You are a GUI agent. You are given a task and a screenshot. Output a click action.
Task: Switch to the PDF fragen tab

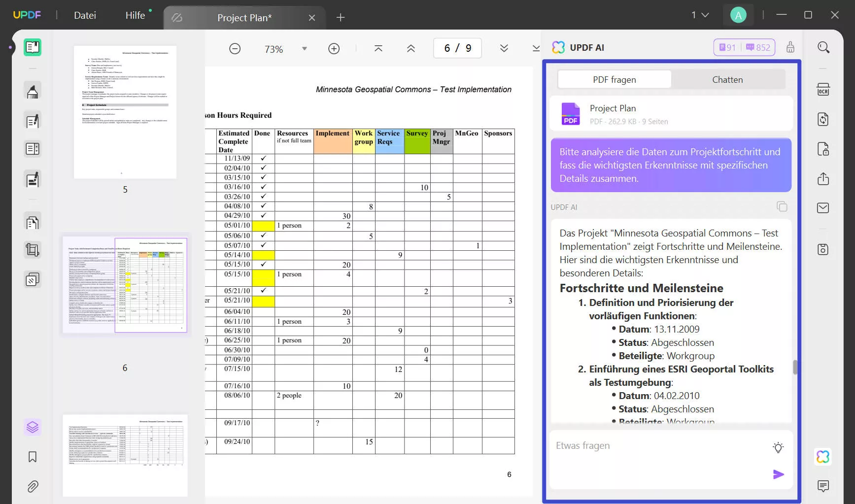615,79
